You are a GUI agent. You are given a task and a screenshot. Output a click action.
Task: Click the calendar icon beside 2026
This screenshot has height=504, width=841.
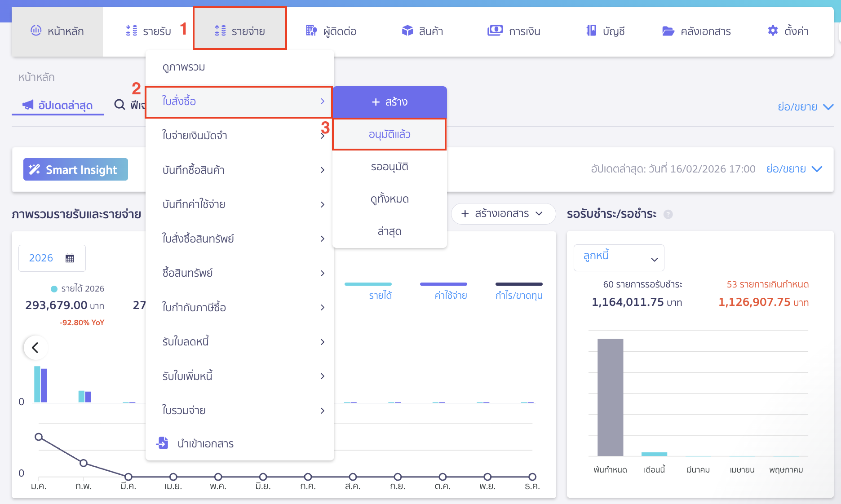pos(70,258)
